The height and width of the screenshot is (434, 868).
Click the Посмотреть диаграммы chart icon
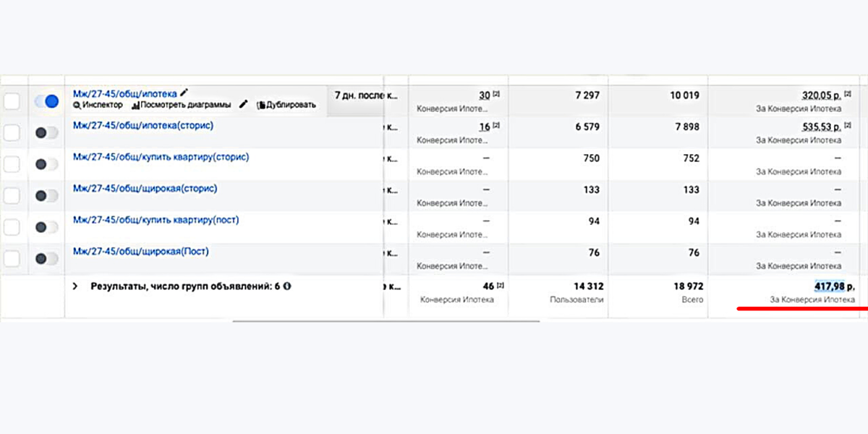tap(135, 105)
